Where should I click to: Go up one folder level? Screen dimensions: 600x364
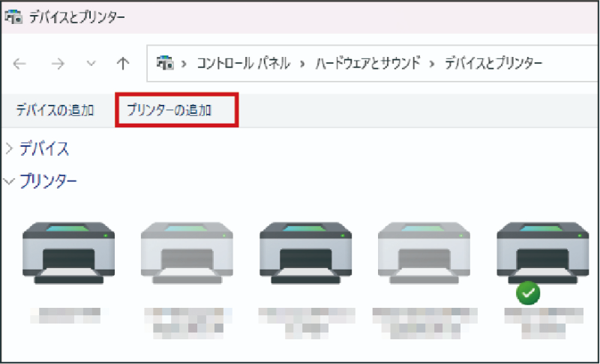[123, 64]
